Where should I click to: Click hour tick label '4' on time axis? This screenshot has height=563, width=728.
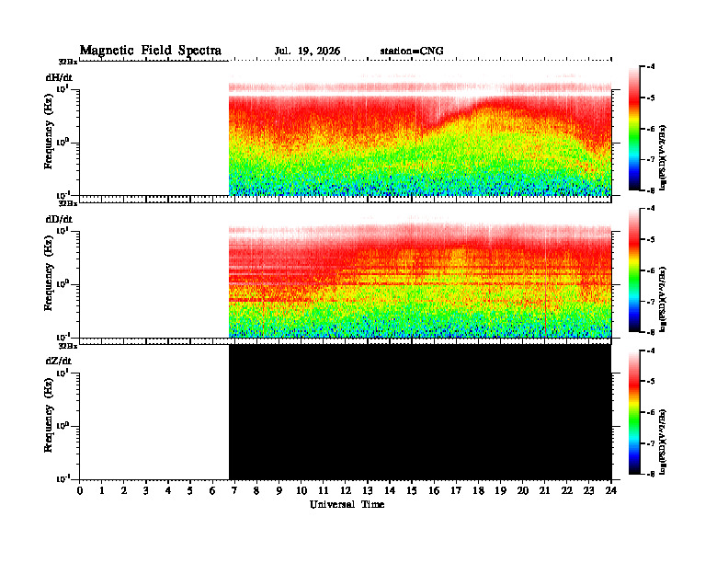168,491
